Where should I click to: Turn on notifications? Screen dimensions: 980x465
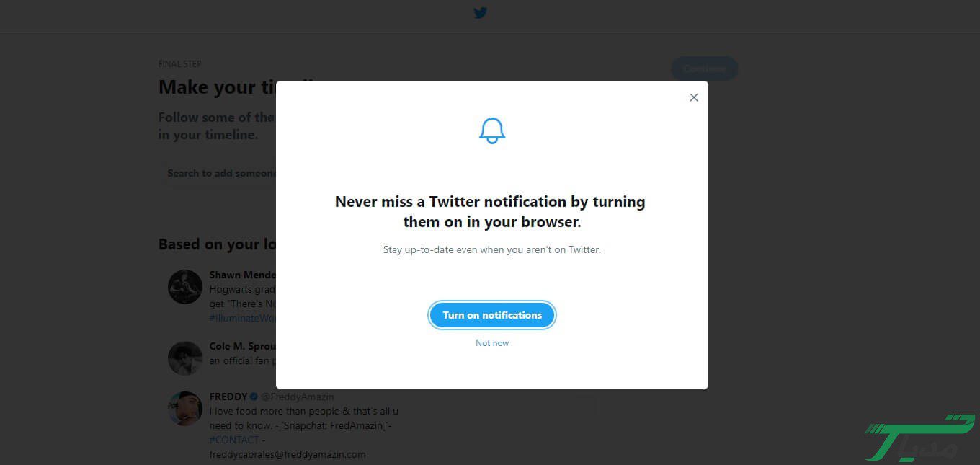click(492, 315)
